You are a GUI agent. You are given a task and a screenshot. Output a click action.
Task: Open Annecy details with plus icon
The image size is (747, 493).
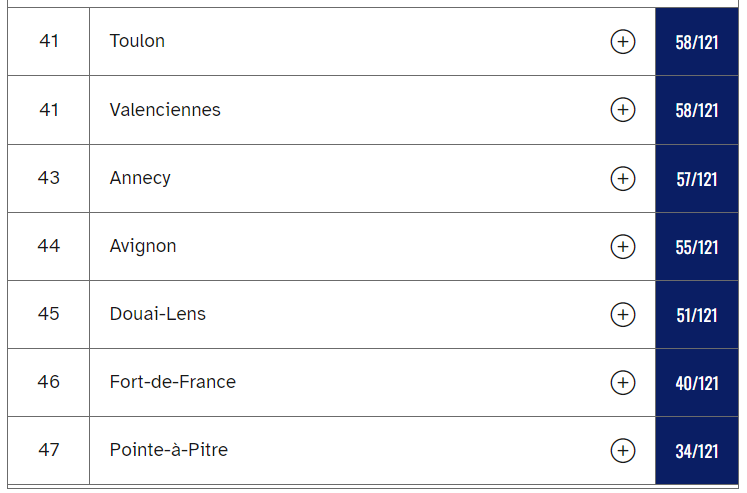click(x=623, y=179)
